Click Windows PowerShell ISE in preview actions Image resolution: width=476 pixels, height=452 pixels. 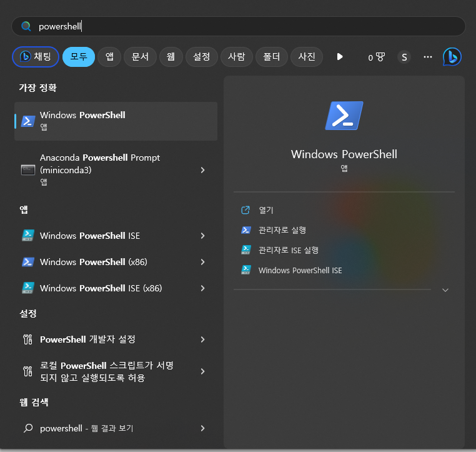click(x=300, y=270)
